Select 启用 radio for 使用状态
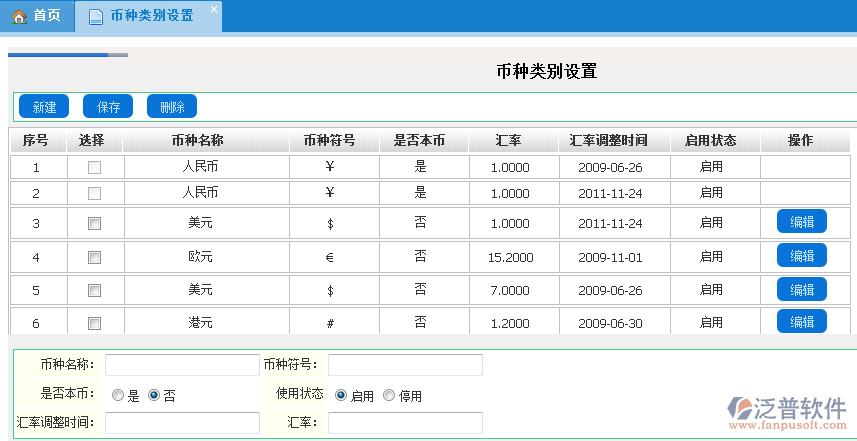Screen dimensions: 857x441 341,396
